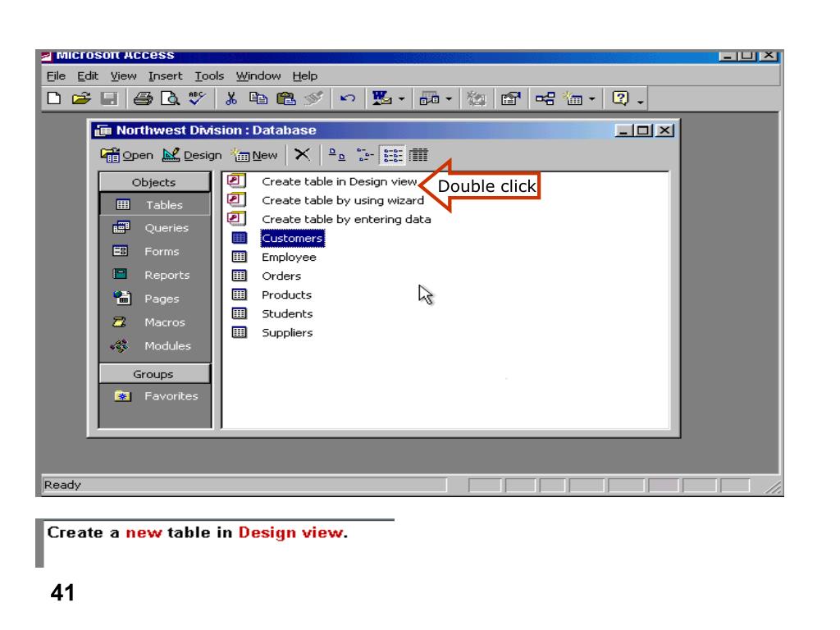The height and width of the screenshot is (630, 840).
Task: Click the Groups bar header
Action: click(x=154, y=374)
